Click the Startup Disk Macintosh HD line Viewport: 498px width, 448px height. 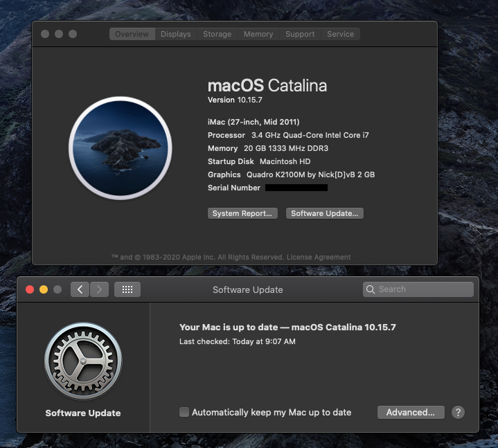coord(259,161)
